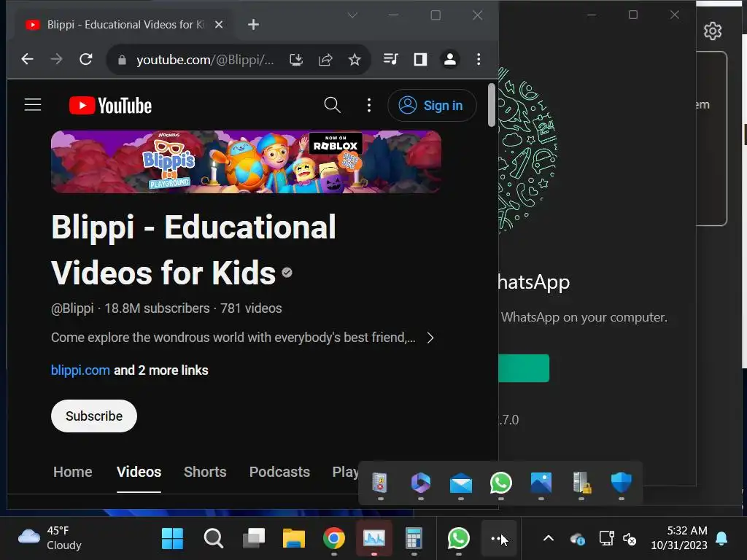This screenshot has height=560, width=747.
Task: Subscribe to the Blippi channel
Action: coord(94,416)
